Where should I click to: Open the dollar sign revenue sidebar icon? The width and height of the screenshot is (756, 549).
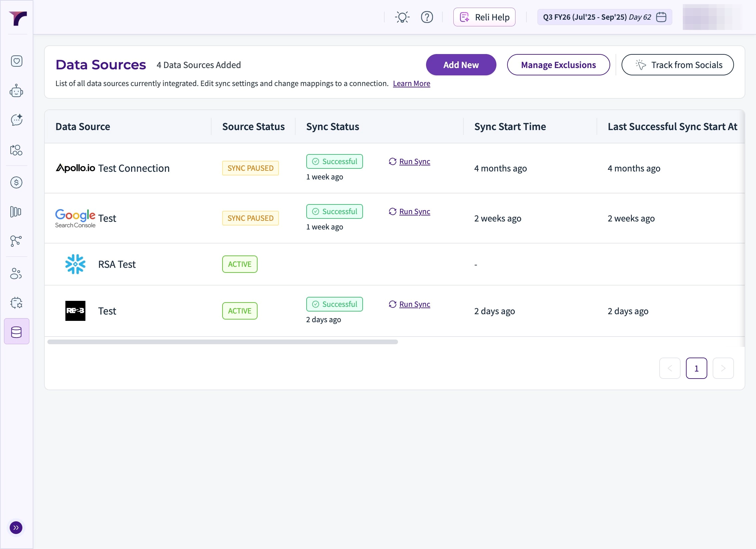[16, 182]
